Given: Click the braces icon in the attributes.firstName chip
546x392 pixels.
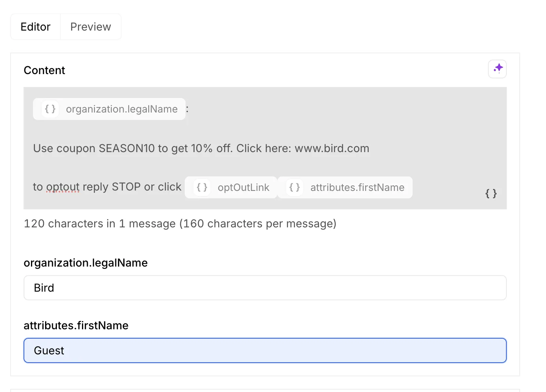Looking at the screenshot, I should coord(295,187).
